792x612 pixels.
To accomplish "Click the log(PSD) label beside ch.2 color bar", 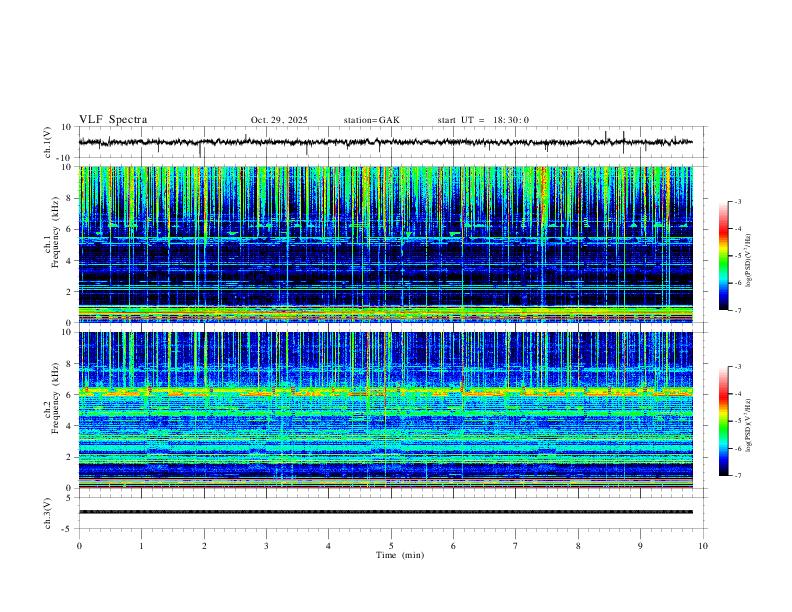I will (748, 425).
